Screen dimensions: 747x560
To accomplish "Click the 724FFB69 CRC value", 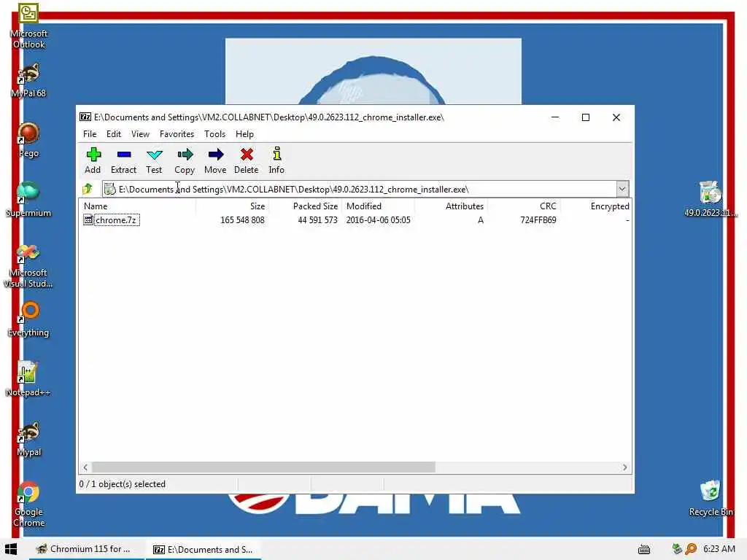I will [538, 220].
